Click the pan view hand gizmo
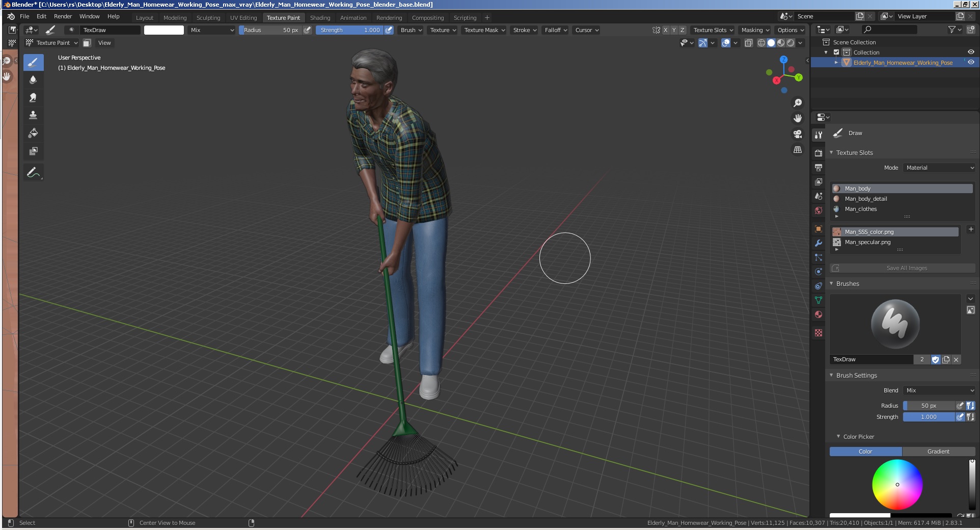 coord(798,118)
